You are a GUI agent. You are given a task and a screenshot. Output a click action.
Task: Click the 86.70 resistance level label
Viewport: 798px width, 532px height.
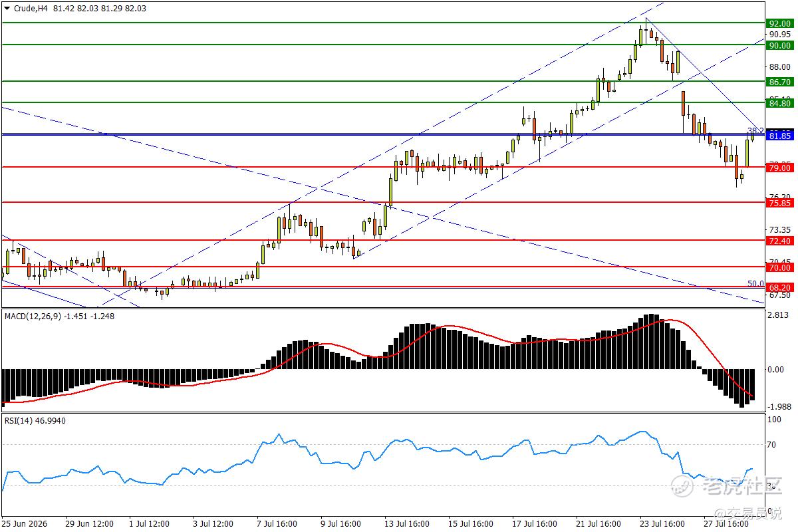tap(779, 82)
